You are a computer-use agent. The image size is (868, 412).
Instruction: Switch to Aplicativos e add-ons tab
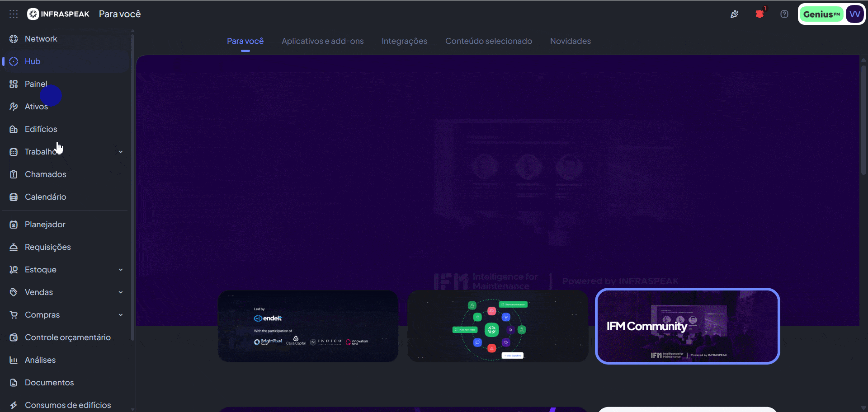point(322,41)
